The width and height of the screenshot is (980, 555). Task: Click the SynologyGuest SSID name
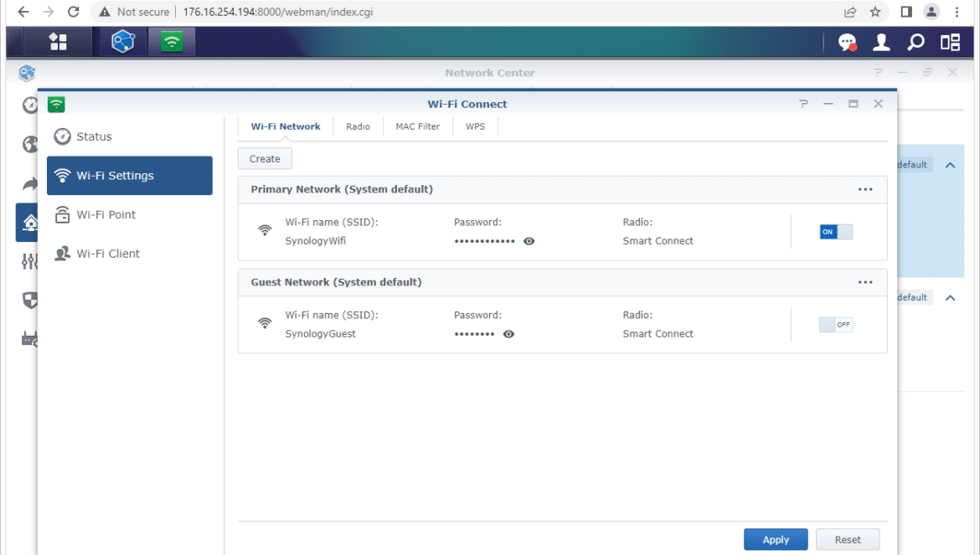click(x=321, y=334)
